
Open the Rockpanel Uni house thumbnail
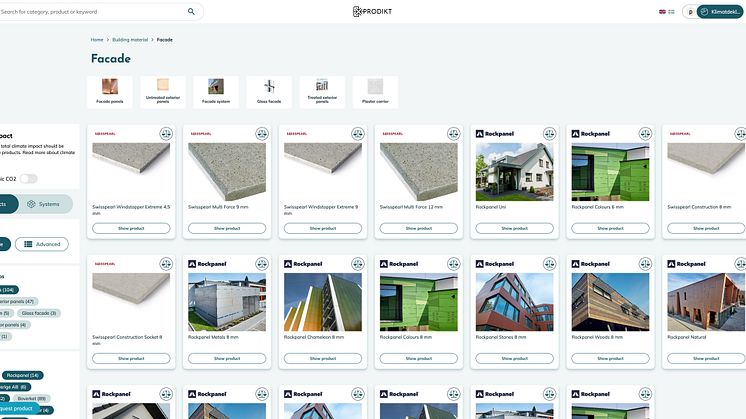tap(515, 172)
